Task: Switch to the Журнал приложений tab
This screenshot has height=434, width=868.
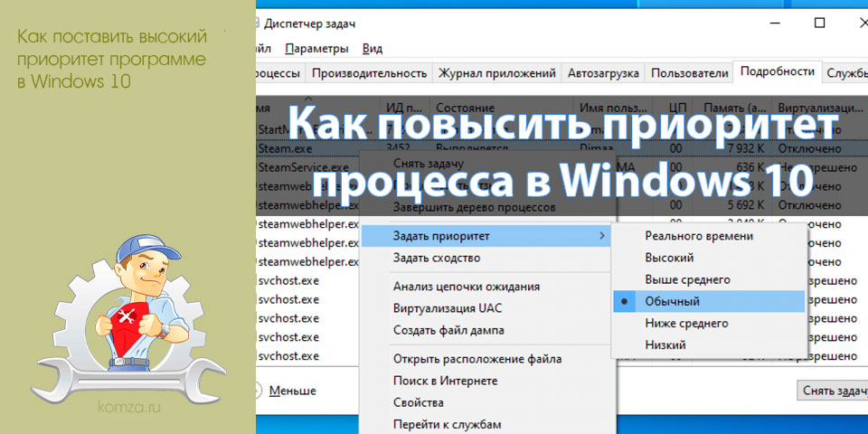Action: (x=496, y=73)
